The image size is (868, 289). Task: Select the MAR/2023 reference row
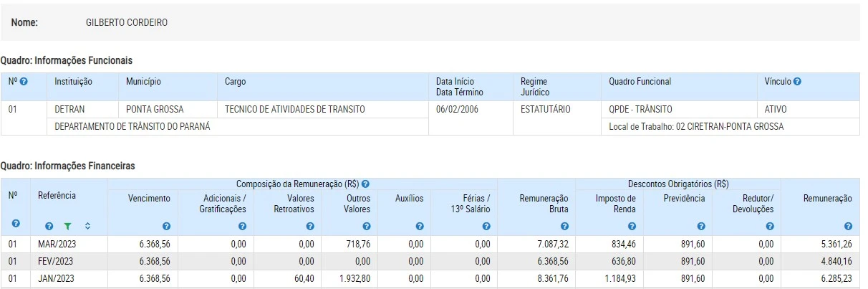tap(56, 245)
